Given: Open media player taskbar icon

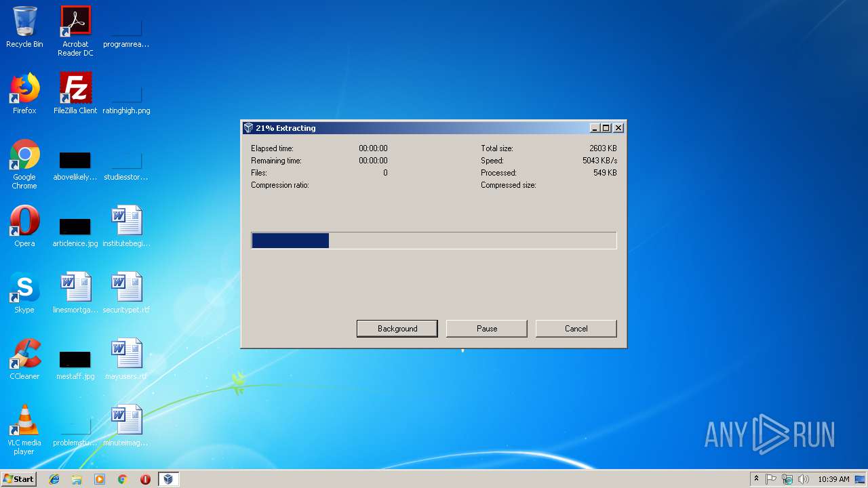Looking at the screenshot, I should tap(100, 479).
